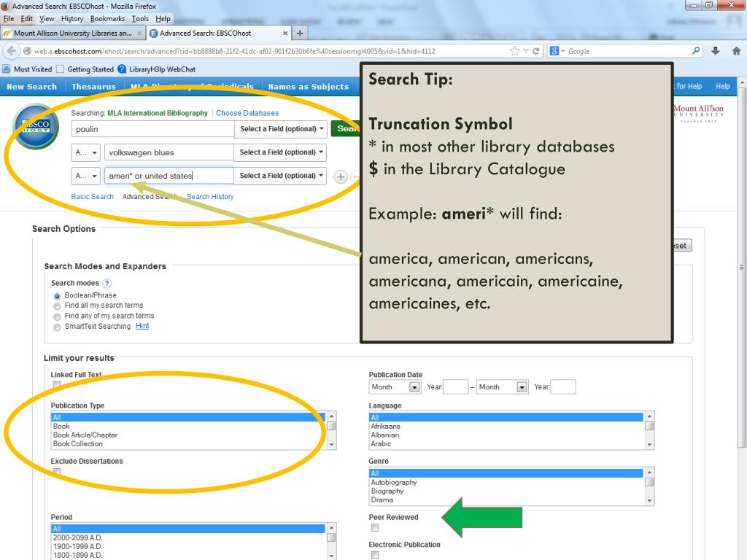Open the Most Visited bookmarks icon

[6, 69]
